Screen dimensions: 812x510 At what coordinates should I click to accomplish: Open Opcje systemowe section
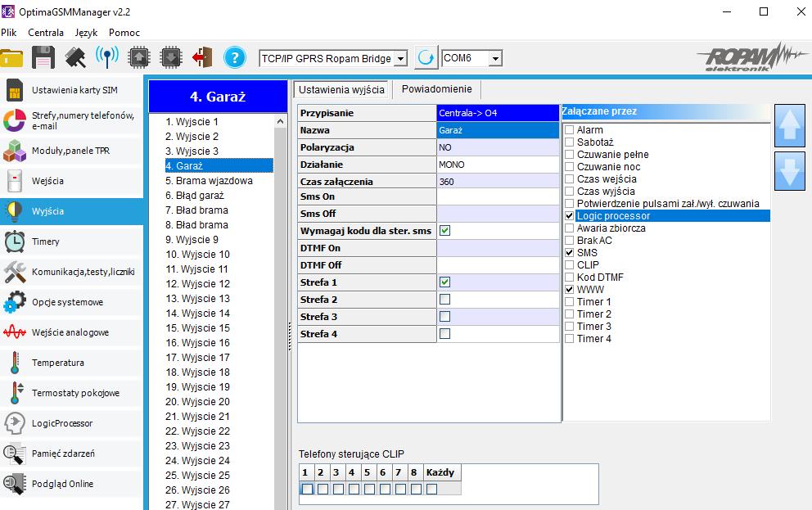click(x=71, y=302)
